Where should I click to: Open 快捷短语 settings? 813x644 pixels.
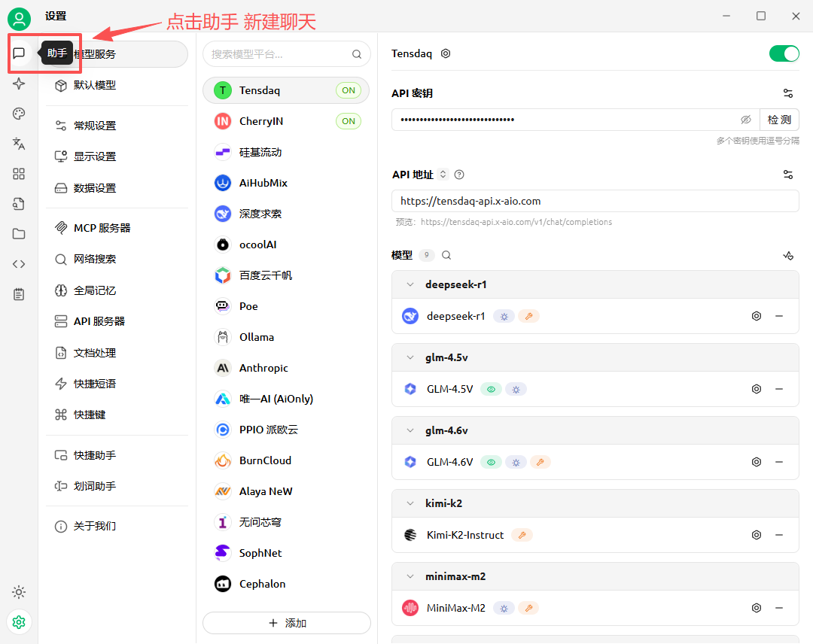[x=117, y=384]
